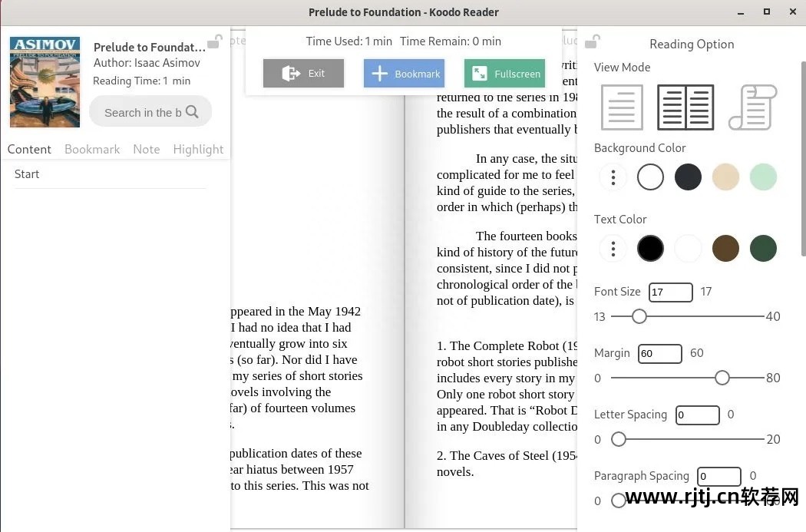The image size is (806, 532).
Task: Switch to the Bookmark tab
Action: (x=92, y=149)
